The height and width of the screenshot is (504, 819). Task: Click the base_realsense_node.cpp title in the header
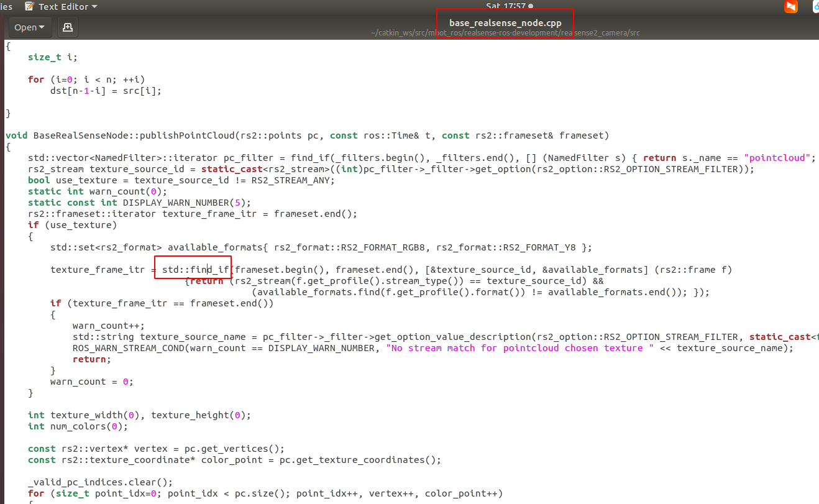[505, 22]
